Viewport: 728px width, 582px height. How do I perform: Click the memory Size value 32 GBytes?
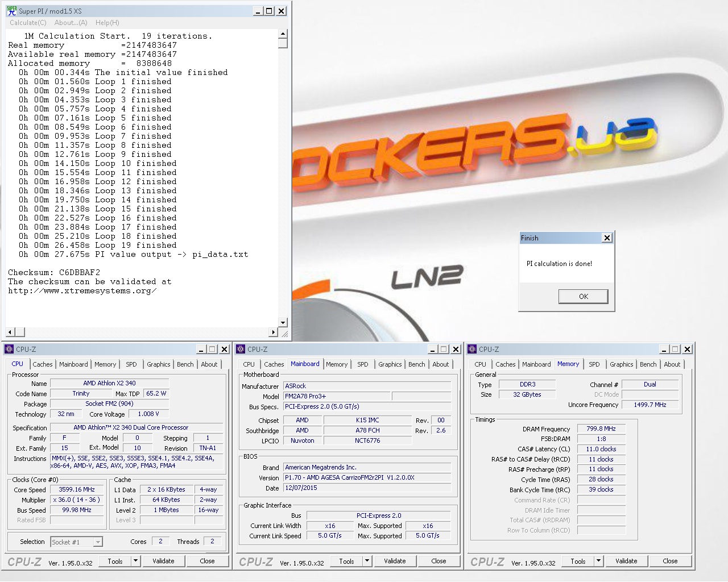[527, 394]
